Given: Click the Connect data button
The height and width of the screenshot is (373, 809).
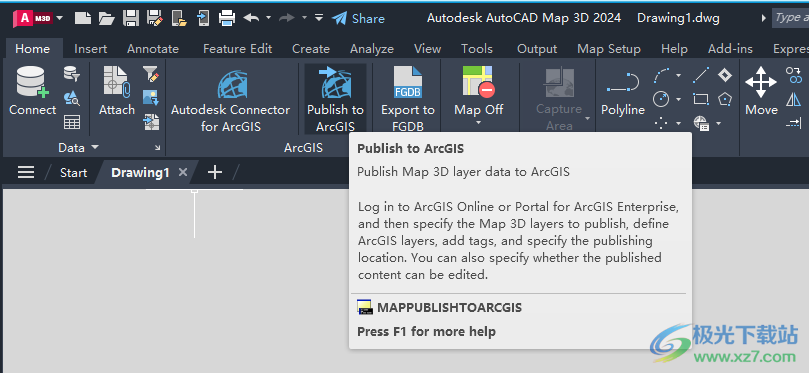Looking at the screenshot, I should [x=33, y=91].
